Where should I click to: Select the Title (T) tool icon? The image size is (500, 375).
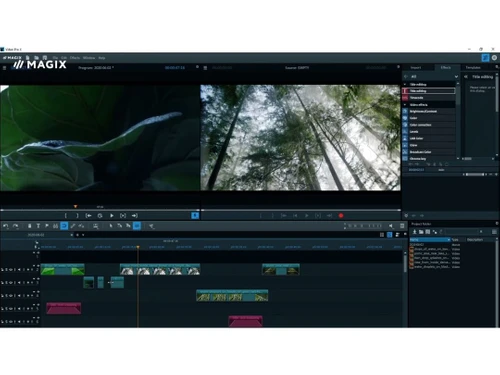[x=38, y=226]
